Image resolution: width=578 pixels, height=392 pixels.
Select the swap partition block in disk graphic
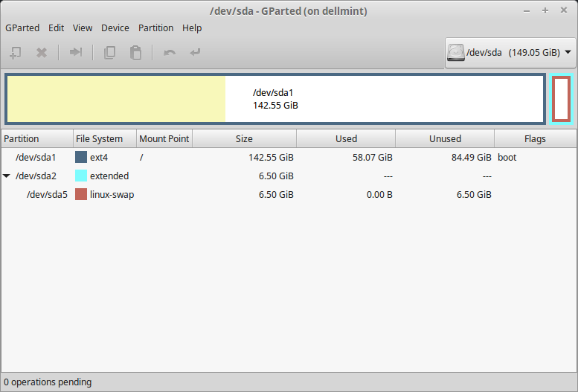coord(561,98)
